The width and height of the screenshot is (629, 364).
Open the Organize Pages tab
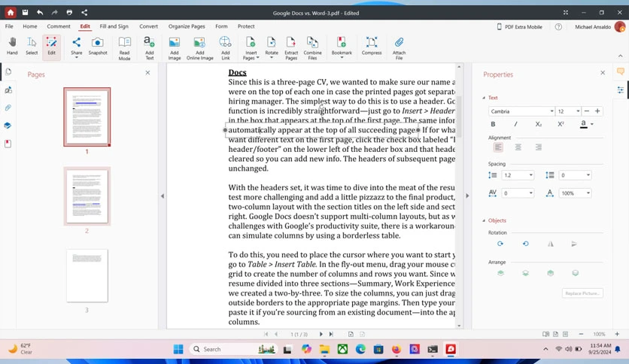click(187, 26)
